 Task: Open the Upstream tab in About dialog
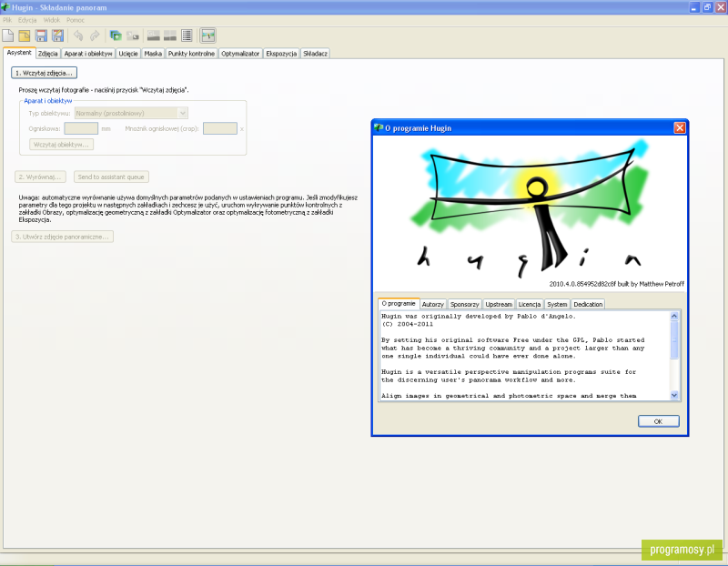tap(499, 304)
